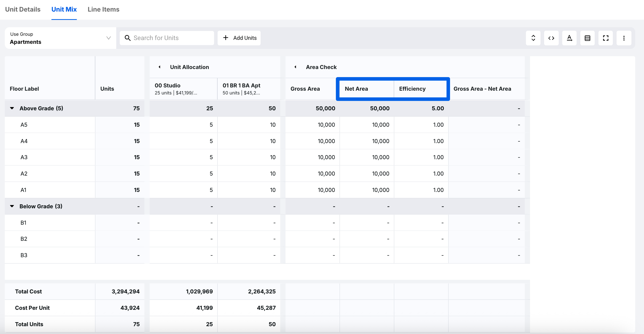
Task: Click the text autosize icon with arrow
Action: (x=569, y=38)
